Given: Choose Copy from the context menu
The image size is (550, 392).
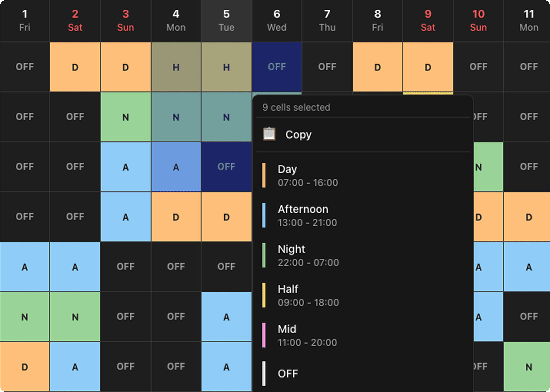Looking at the screenshot, I should (298, 135).
